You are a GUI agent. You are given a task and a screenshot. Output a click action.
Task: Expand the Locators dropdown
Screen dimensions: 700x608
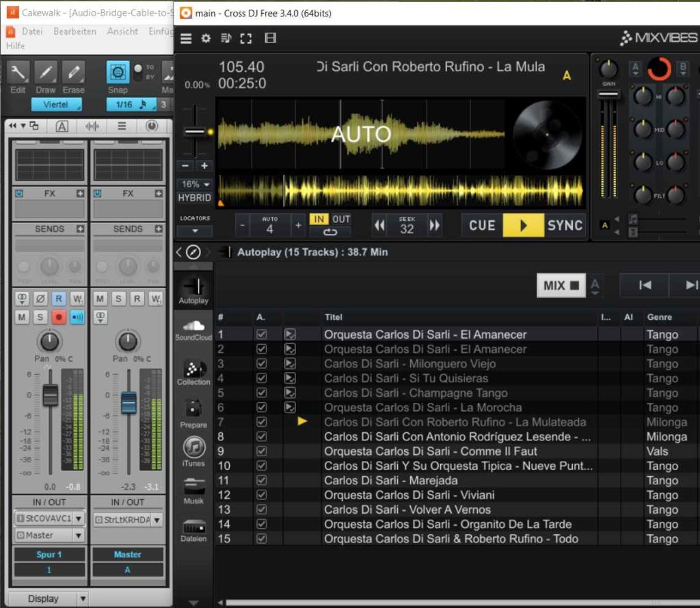(195, 231)
